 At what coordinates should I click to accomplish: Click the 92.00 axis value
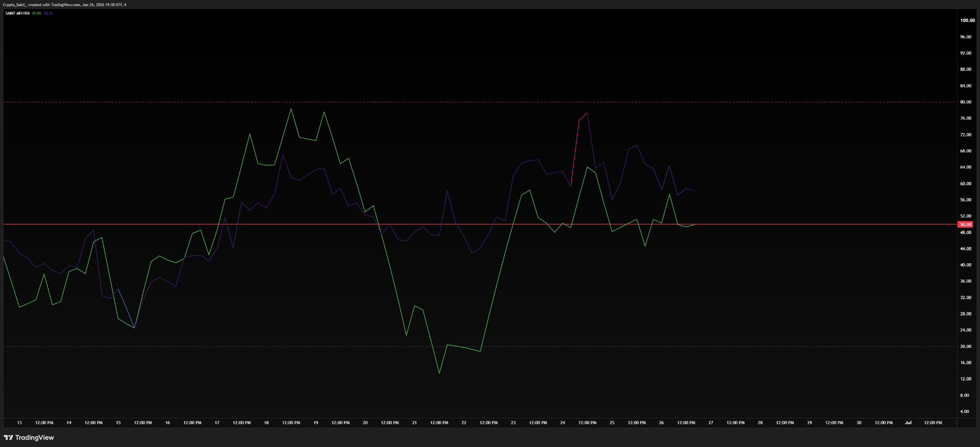(x=966, y=53)
